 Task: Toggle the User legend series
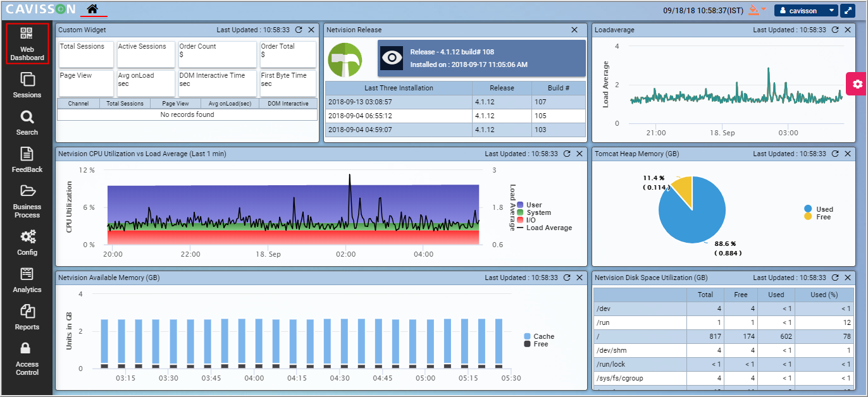(x=530, y=205)
